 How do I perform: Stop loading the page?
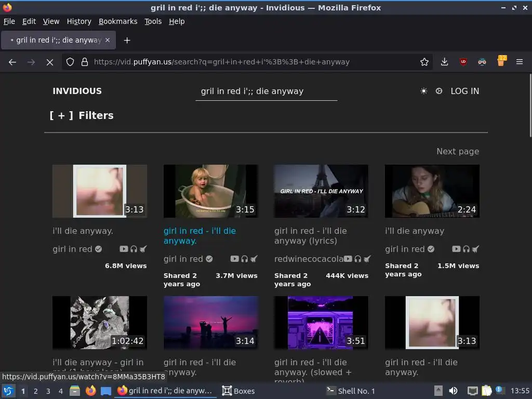tap(49, 62)
